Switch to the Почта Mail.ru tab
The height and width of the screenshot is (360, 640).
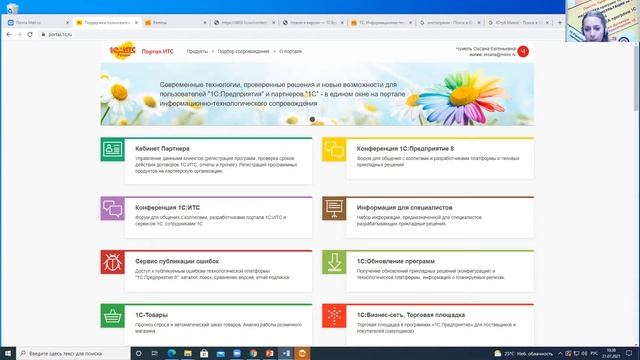[37, 23]
